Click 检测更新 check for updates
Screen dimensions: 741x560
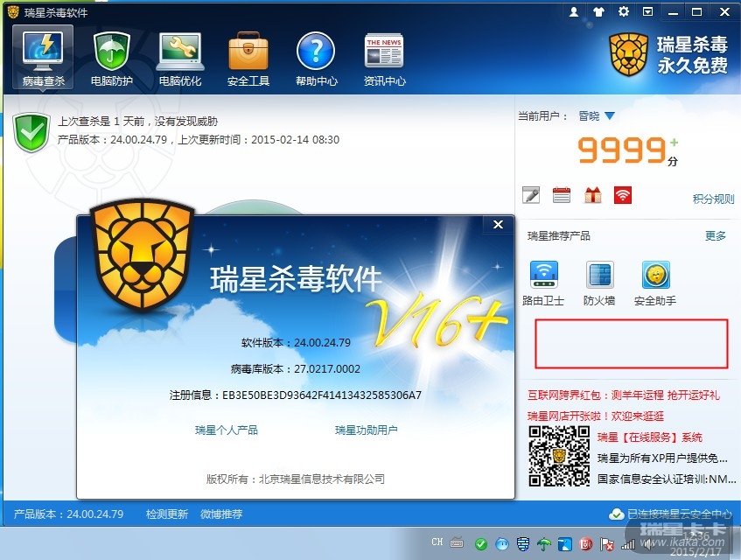tap(167, 514)
